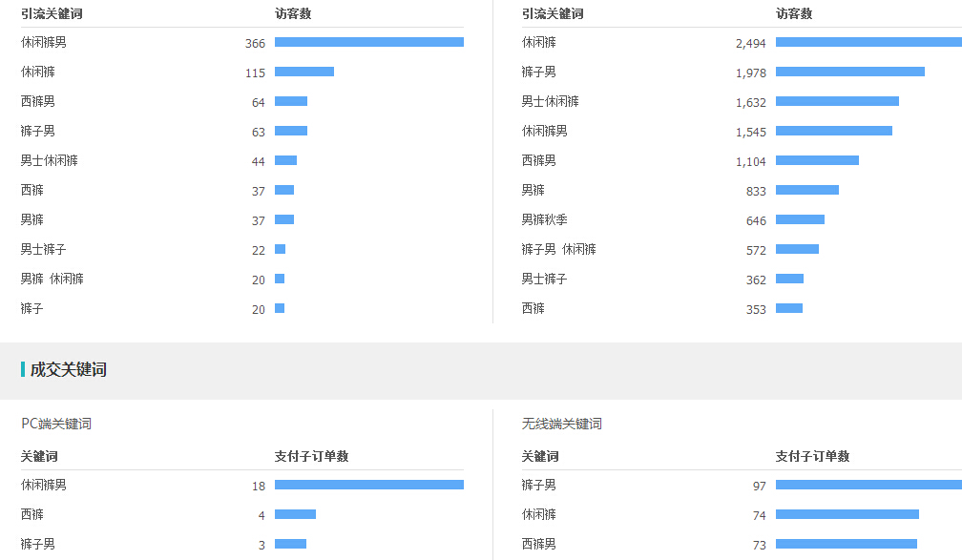Screen dimensions: 962x560
Task: Click the 男裤秋季 keyword
Action: [544, 219]
